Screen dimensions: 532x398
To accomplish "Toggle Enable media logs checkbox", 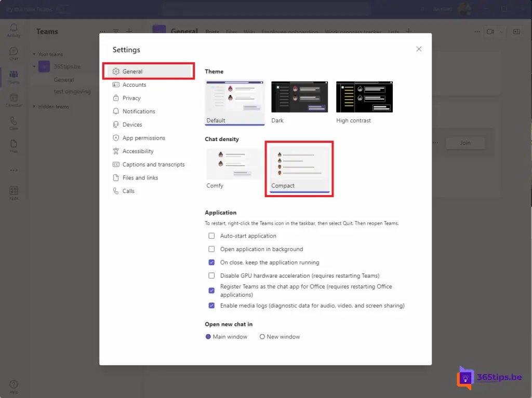I will click(212, 306).
